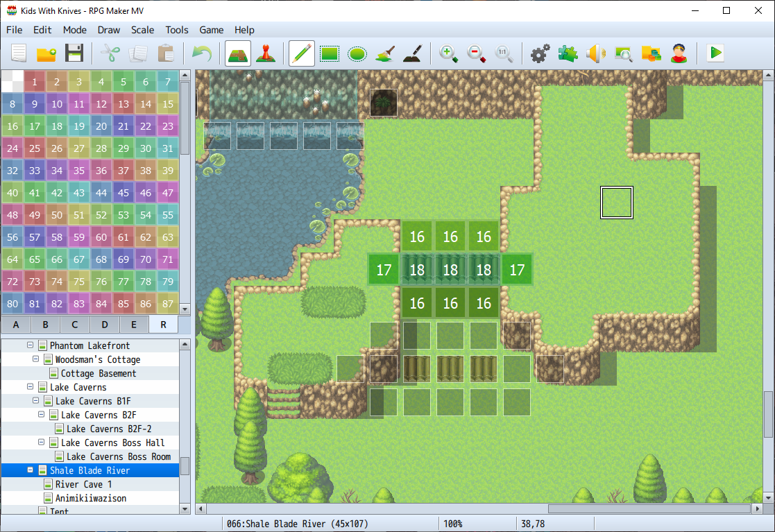
Task: Zoom in on the map
Action: pos(448,53)
